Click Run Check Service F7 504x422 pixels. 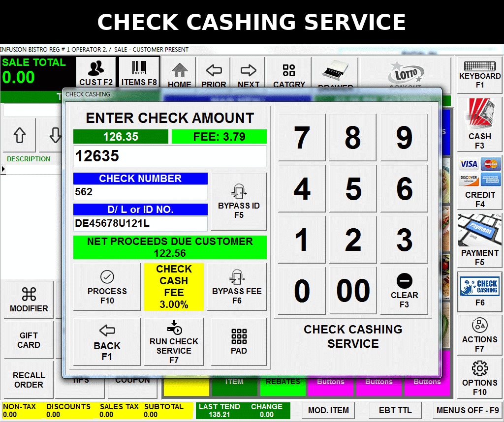pos(174,342)
